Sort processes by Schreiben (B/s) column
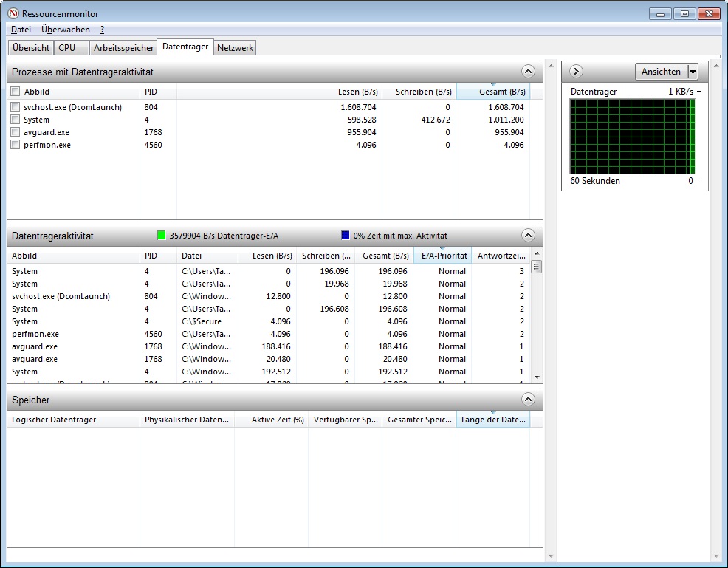 coord(419,92)
